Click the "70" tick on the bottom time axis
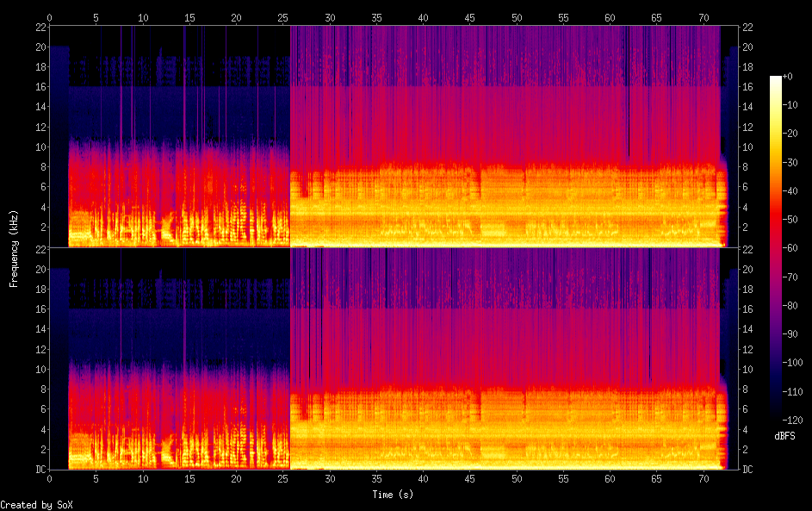This screenshot has width=812, height=511. (704, 479)
